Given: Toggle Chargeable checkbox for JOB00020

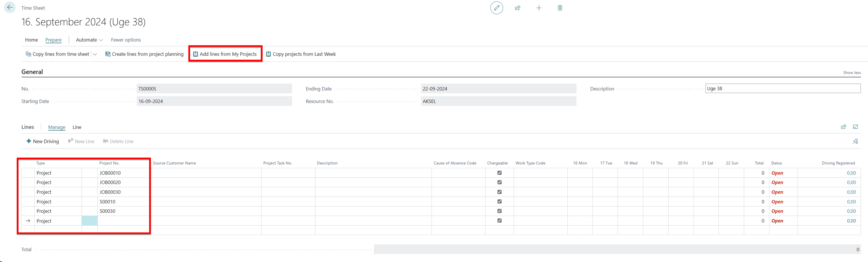Looking at the screenshot, I should point(499,182).
